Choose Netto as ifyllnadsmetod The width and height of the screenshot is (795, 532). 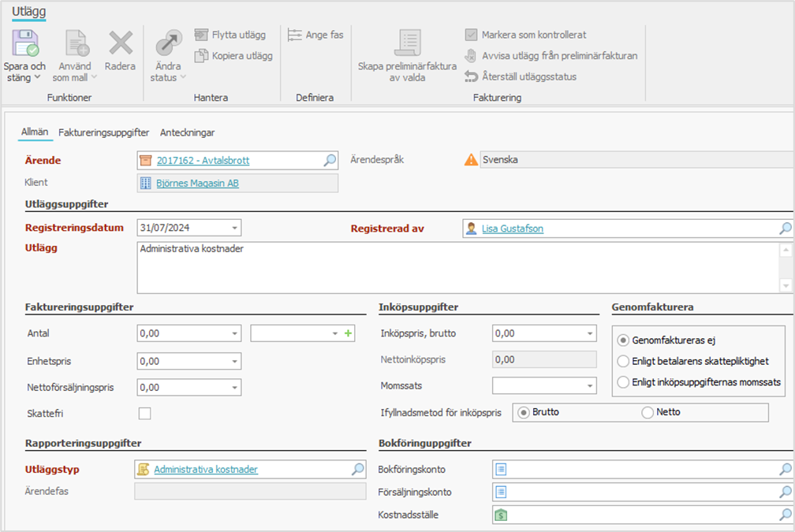pos(648,411)
